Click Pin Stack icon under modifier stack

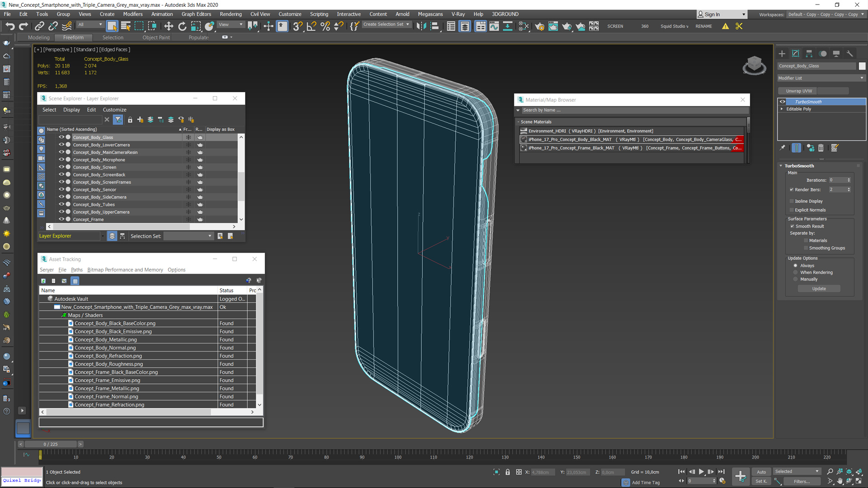(783, 148)
